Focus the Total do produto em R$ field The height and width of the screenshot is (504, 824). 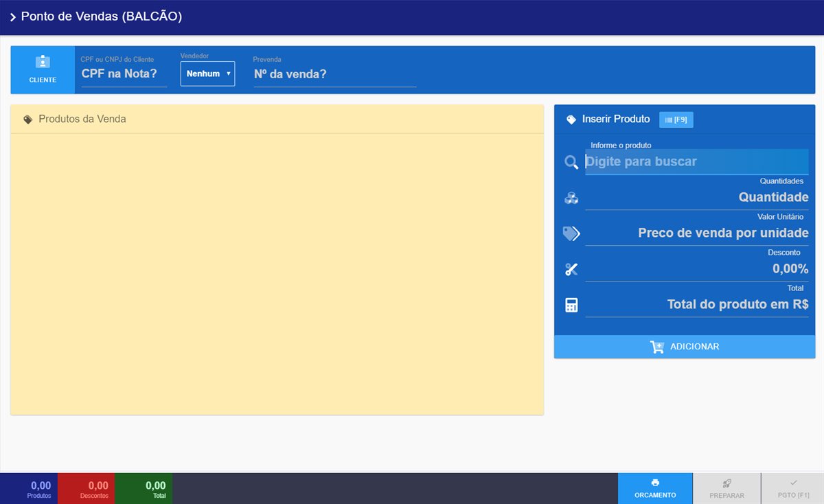696,305
